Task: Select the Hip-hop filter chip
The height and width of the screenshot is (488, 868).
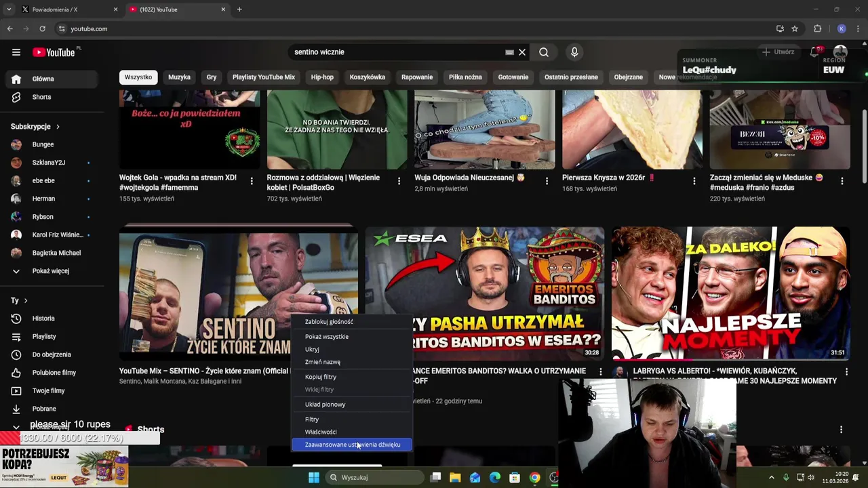Action: tap(322, 77)
